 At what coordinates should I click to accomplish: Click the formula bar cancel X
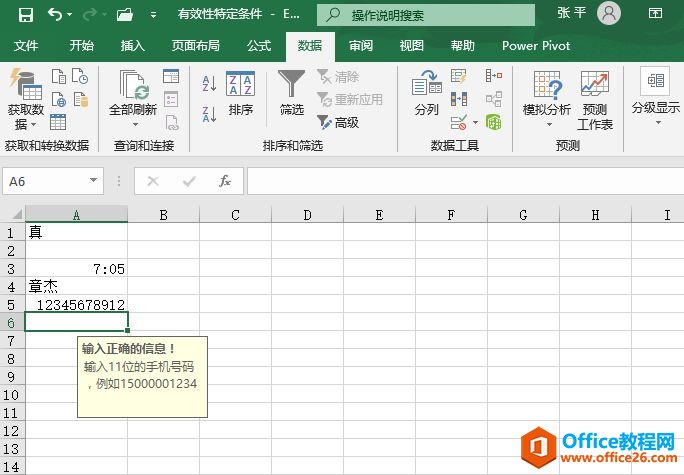coord(153,181)
